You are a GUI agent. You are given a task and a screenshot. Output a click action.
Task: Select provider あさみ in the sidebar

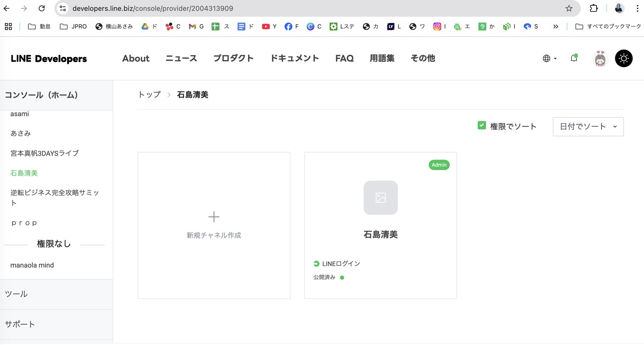(x=21, y=133)
